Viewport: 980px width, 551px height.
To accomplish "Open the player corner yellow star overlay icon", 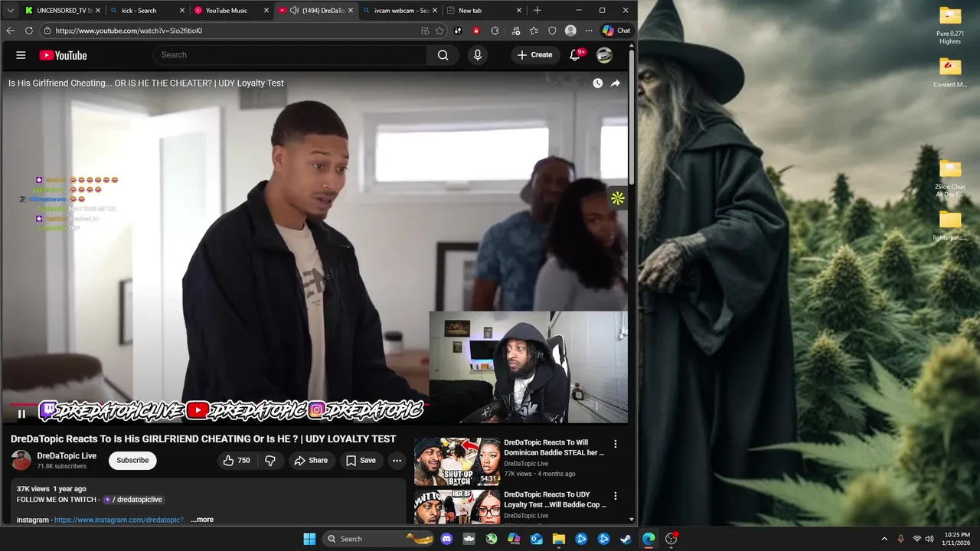I will point(617,199).
